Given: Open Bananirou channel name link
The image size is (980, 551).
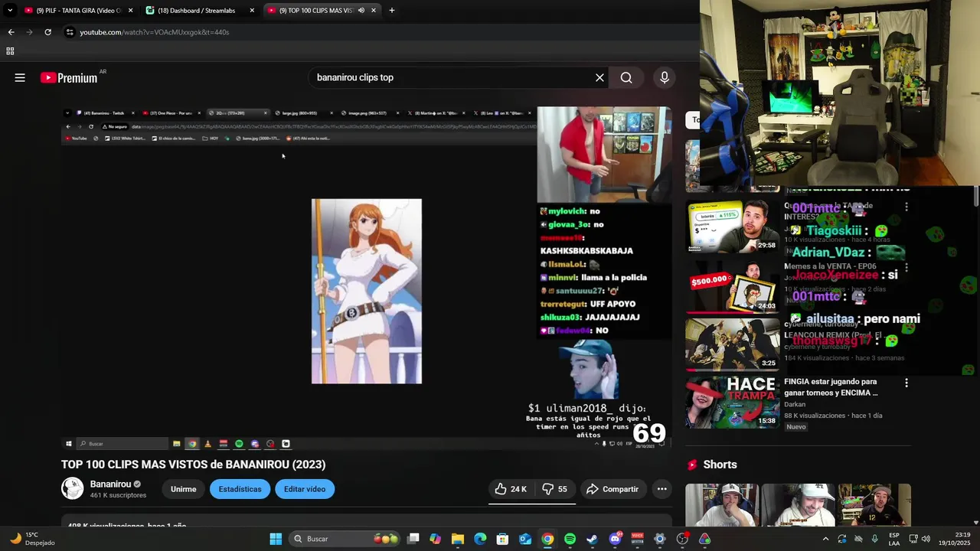Looking at the screenshot, I should pyautogui.click(x=110, y=484).
